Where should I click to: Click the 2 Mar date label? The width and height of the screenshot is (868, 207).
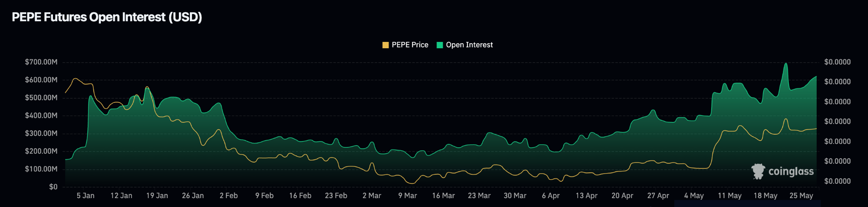(372, 196)
